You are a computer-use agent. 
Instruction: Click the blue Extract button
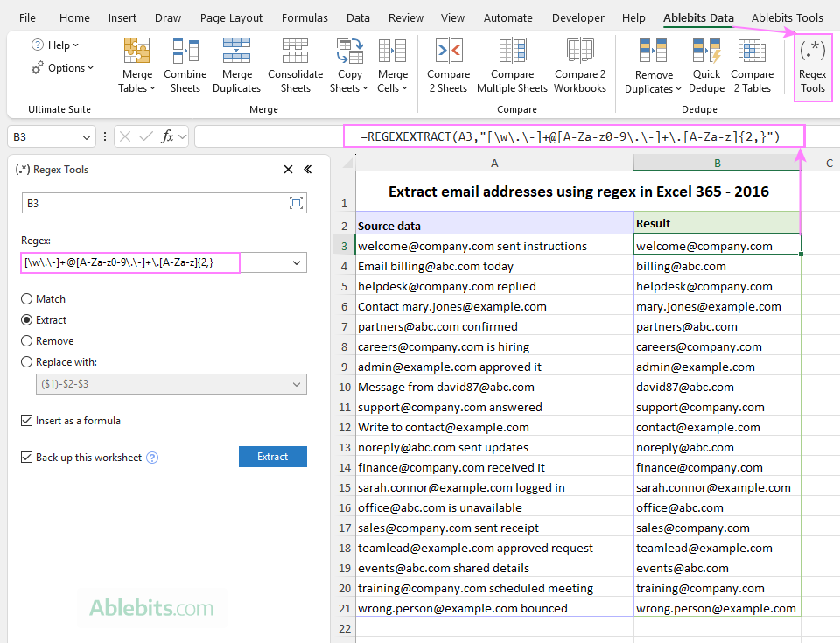(x=273, y=457)
